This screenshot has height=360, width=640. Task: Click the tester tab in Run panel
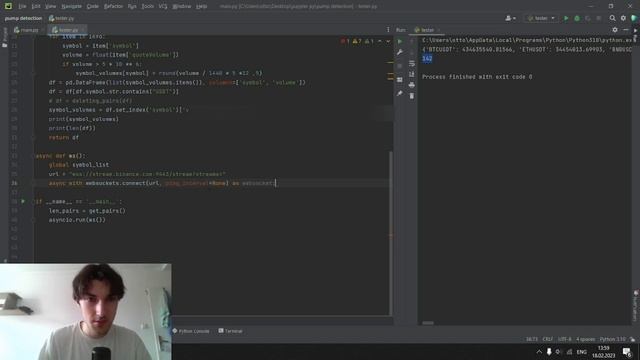coord(427,30)
